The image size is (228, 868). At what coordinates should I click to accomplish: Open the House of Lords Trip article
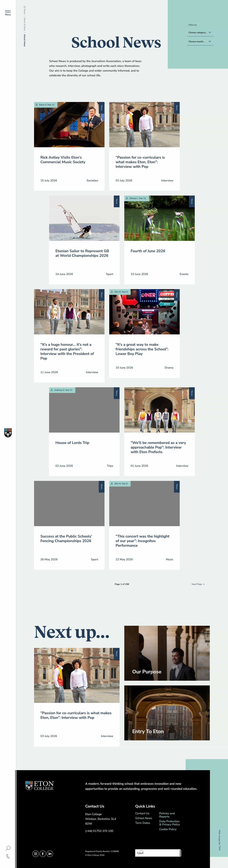point(72,443)
